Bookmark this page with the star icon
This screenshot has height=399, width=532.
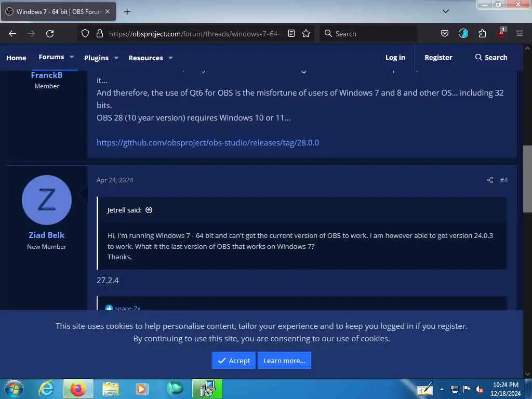pyautogui.click(x=306, y=33)
